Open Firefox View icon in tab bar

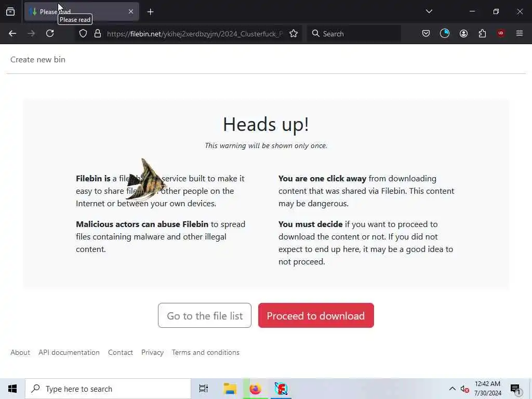pos(10,12)
